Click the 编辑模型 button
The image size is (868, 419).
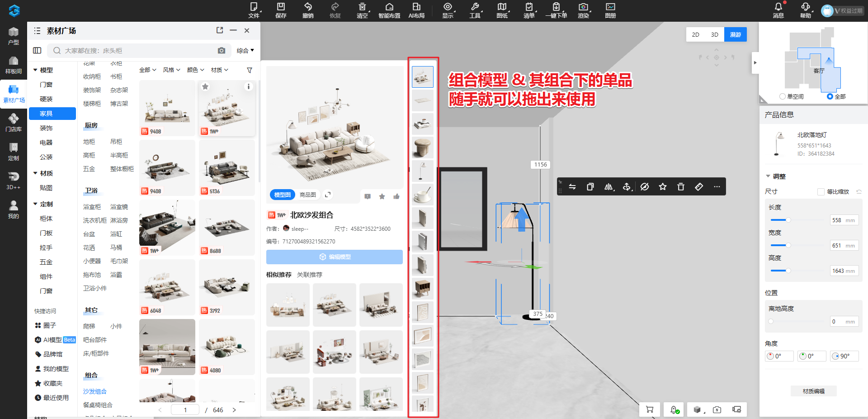click(x=335, y=257)
